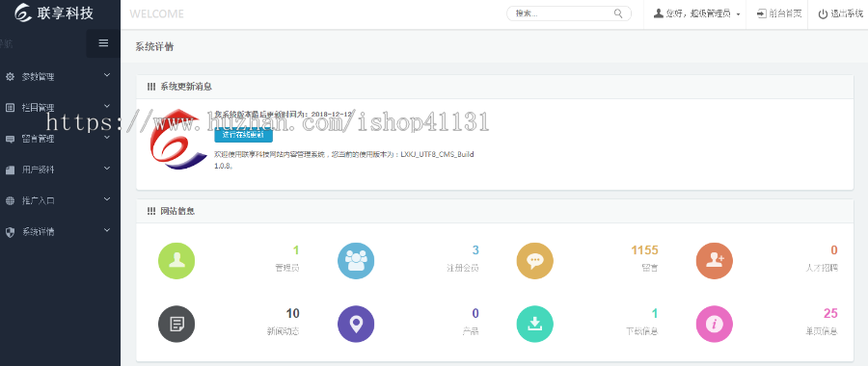Click the 人才招聘 label
Image resolution: width=868 pixels, height=366 pixels.
pyautogui.click(x=822, y=268)
